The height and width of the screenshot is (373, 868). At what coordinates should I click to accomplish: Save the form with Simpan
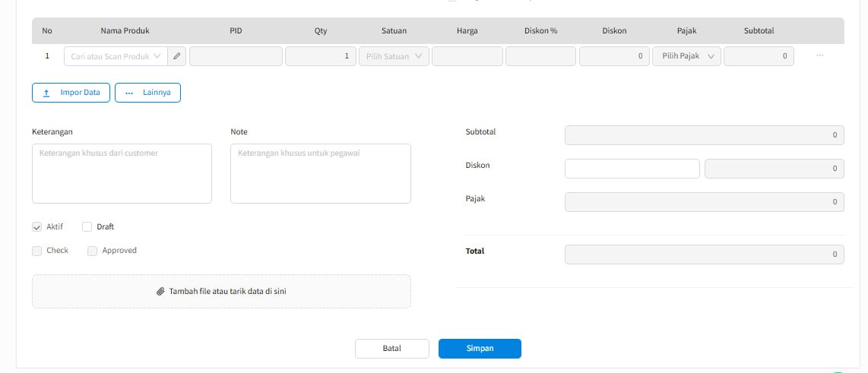click(x=480, y=349)
